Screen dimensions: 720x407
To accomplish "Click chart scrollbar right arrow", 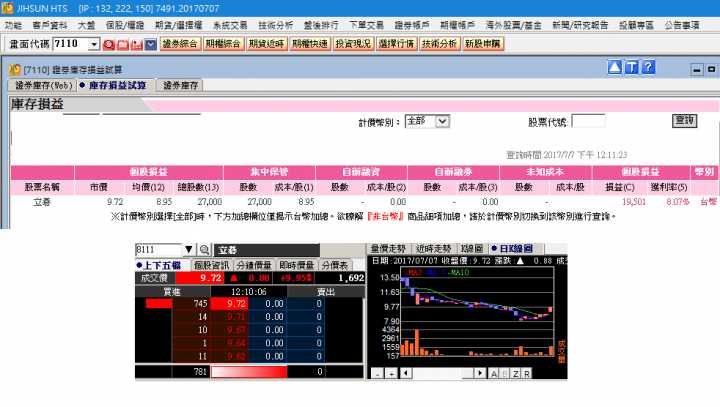I will click(480, 373).
